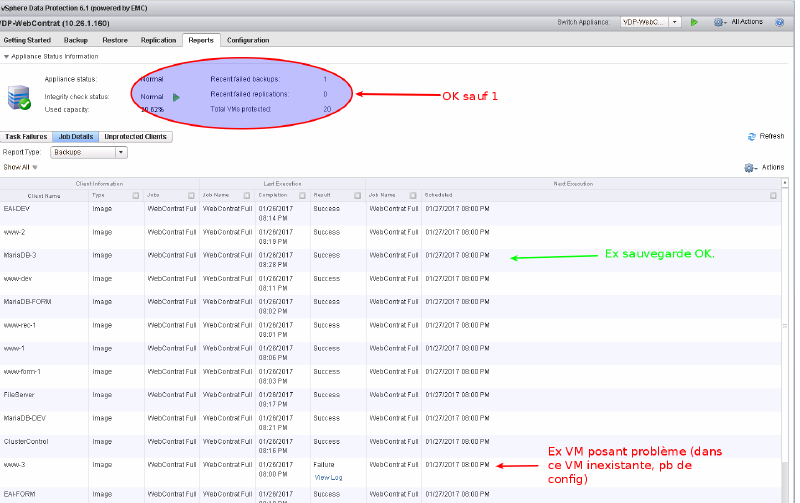Click the appliance status server icon
The image size is (800, 503).
coord(19,98)
